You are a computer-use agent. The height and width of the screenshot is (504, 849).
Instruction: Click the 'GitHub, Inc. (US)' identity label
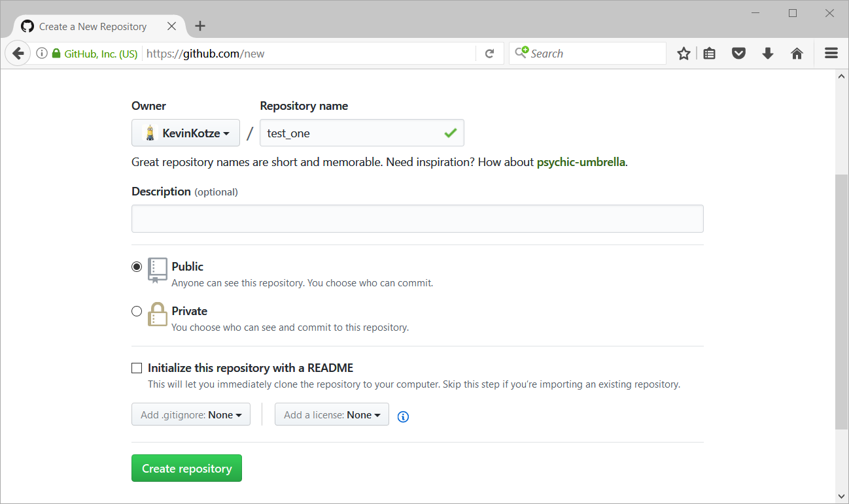(x=101, y=54)
